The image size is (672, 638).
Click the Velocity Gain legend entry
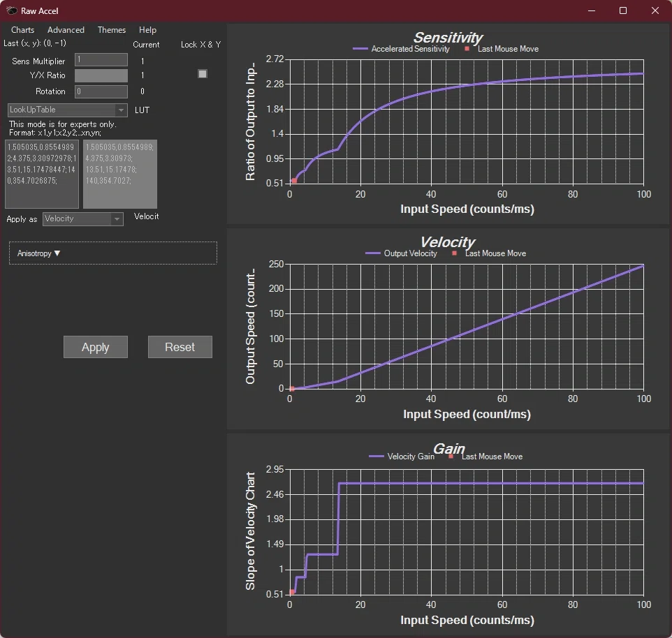pyautogui.click(x=402, y=457)
